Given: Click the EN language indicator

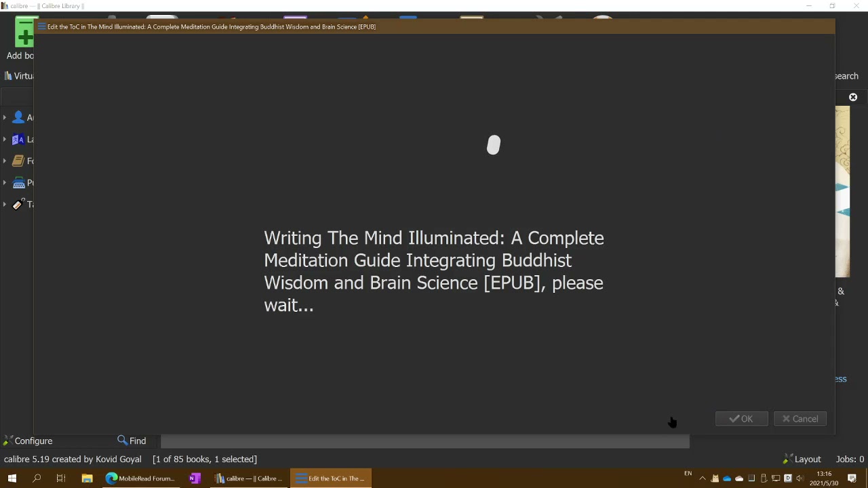Looking at the screenshot, I should 688,474.
